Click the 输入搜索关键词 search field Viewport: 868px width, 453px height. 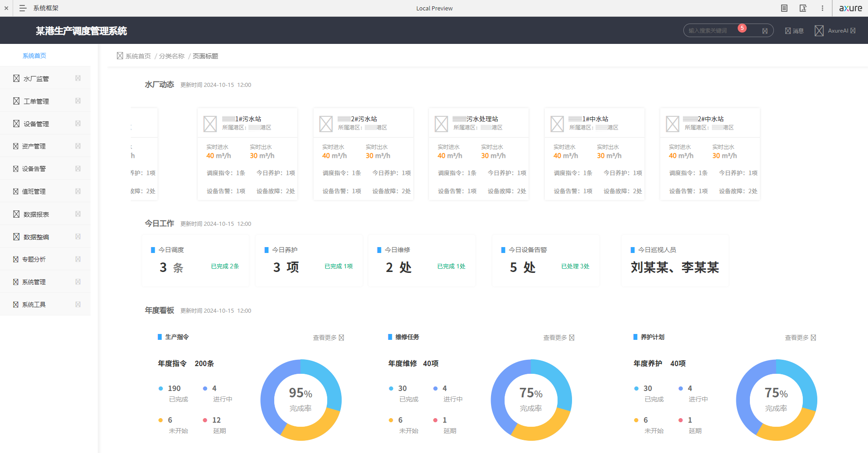[715, 30]
